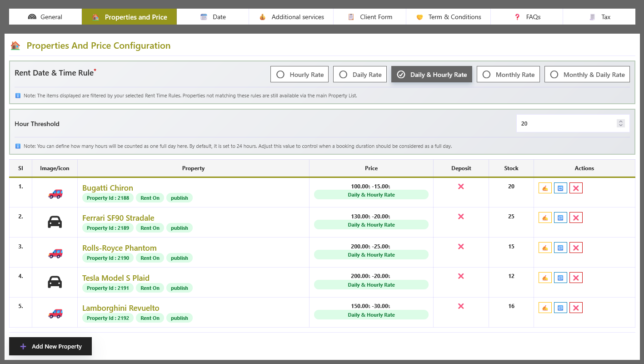Click Add New Property button
The image size is (644, 364).
coord(50,346)
